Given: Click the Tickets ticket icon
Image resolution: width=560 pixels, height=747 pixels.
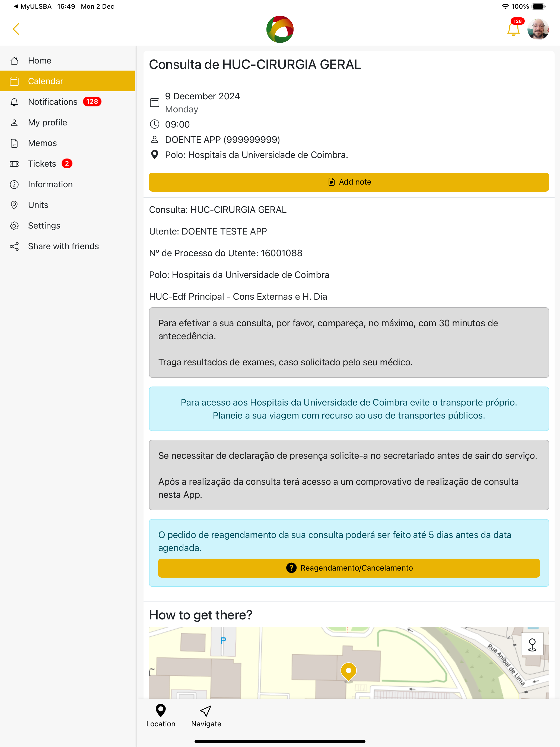Looking at the screenshot, I should (14, 164).
